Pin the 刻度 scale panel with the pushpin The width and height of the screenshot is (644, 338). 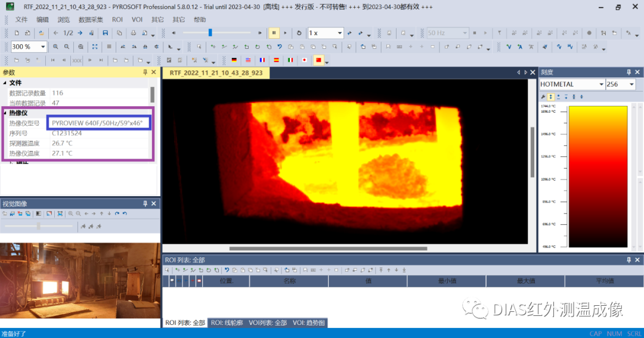point(628,72)
